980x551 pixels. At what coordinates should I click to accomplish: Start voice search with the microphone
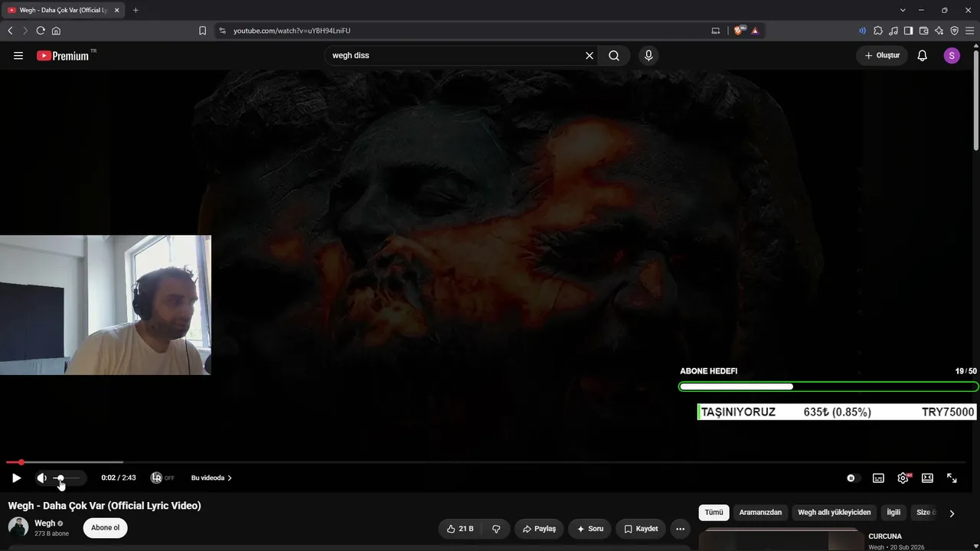648,56
